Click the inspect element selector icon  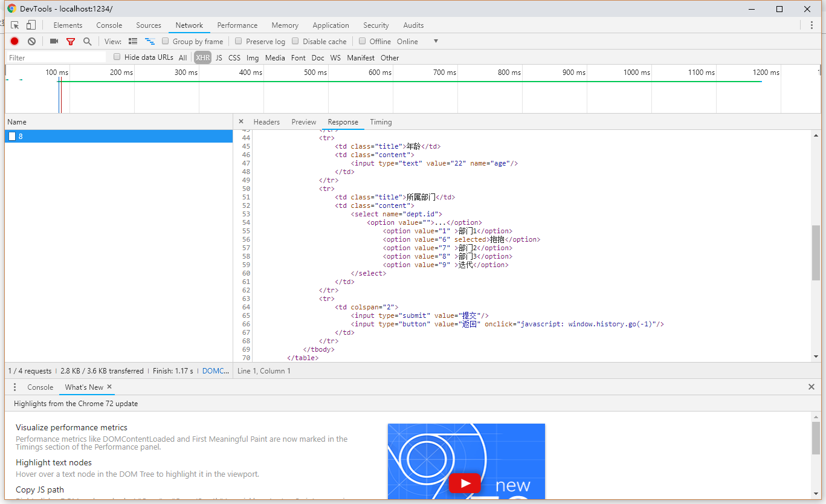click(x=15, y=25)
